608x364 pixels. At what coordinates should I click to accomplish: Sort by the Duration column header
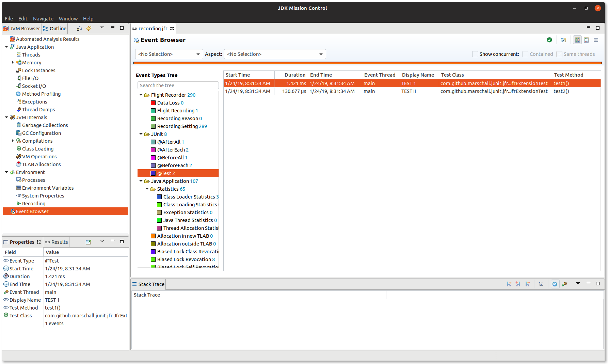291,75
